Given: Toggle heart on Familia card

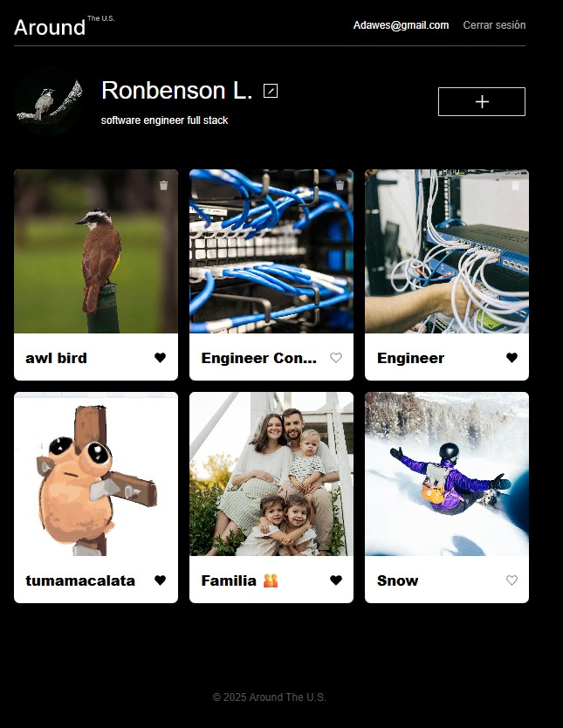Looking at the screenshot, I should [x=336, y=580].
